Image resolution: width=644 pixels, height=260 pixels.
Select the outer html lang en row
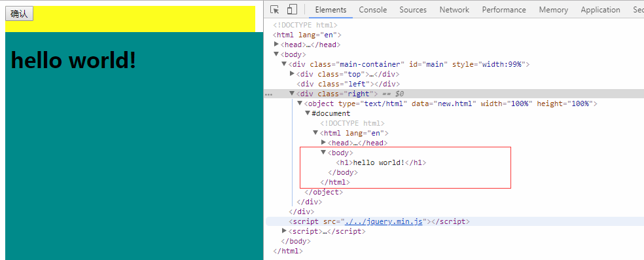tap(307, 35)
